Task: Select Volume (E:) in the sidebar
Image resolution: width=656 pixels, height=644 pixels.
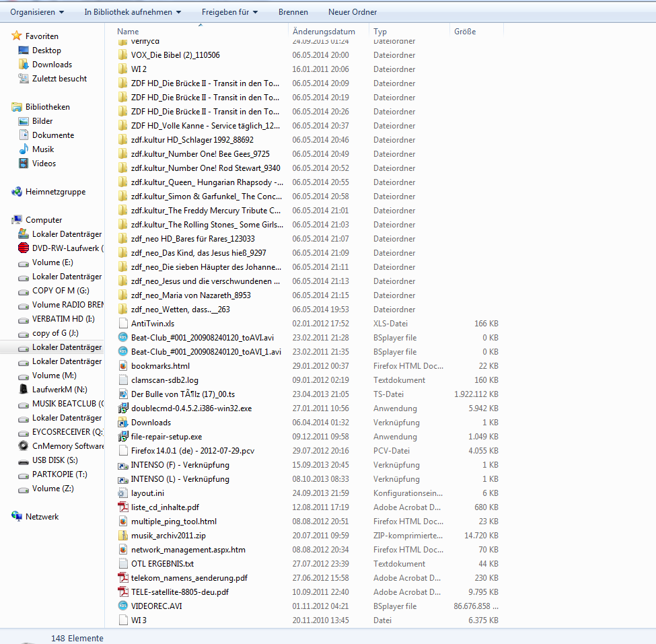Action: tap(52, 262)
